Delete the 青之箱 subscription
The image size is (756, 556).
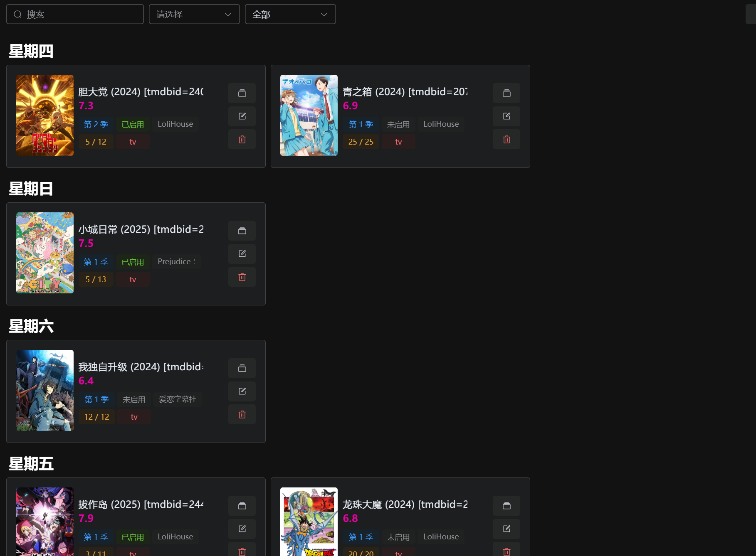(506, 139)
